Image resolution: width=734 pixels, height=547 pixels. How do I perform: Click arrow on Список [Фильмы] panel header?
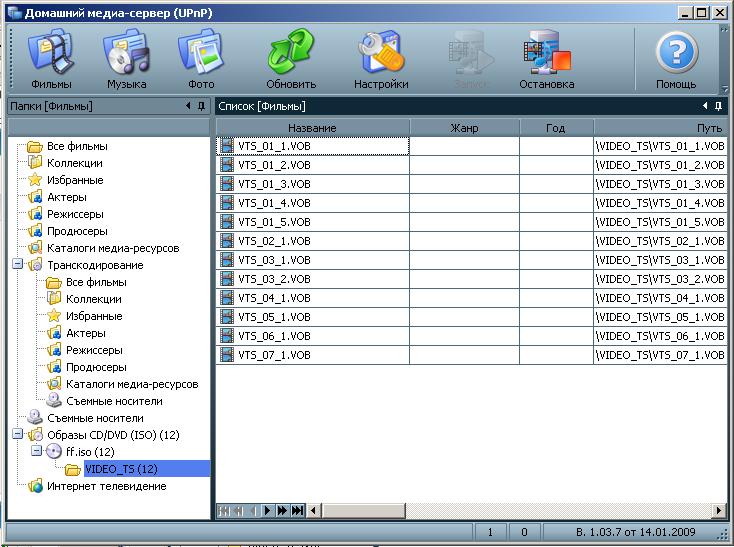coord(705,106)
